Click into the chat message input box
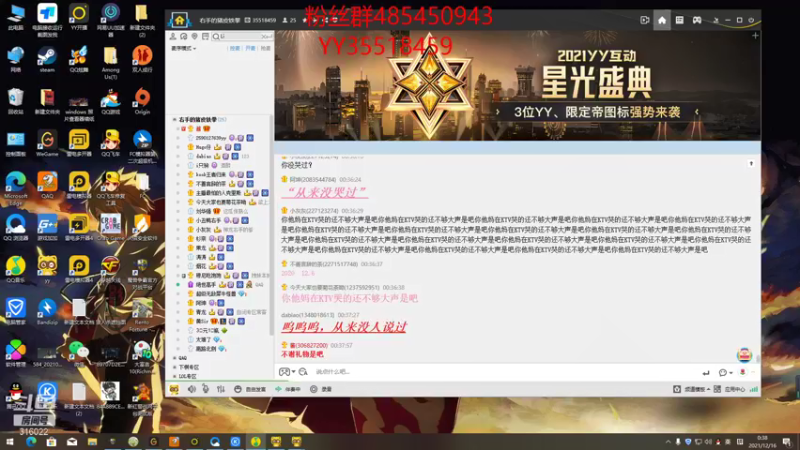Viewport: 800px width, 450px height. coord(505,372)
